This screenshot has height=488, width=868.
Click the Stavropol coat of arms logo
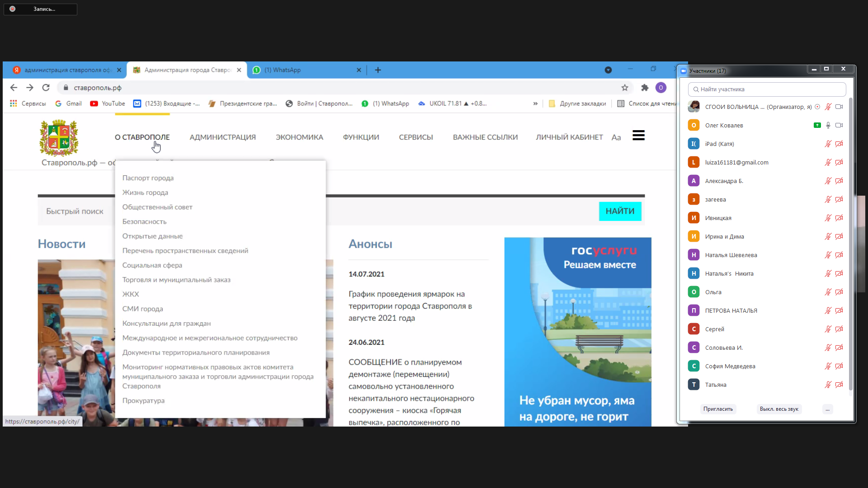(59, 138)
